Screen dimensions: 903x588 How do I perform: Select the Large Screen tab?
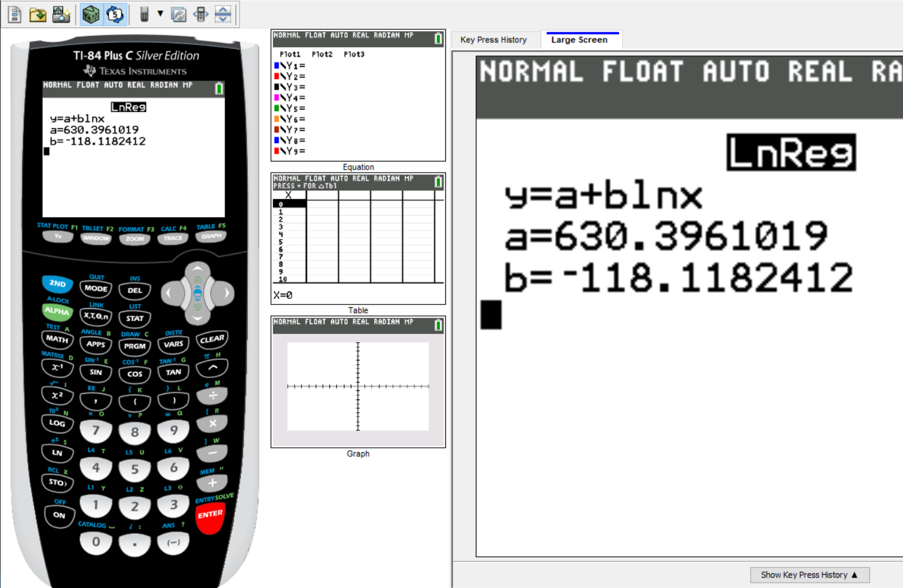[580, 40]
